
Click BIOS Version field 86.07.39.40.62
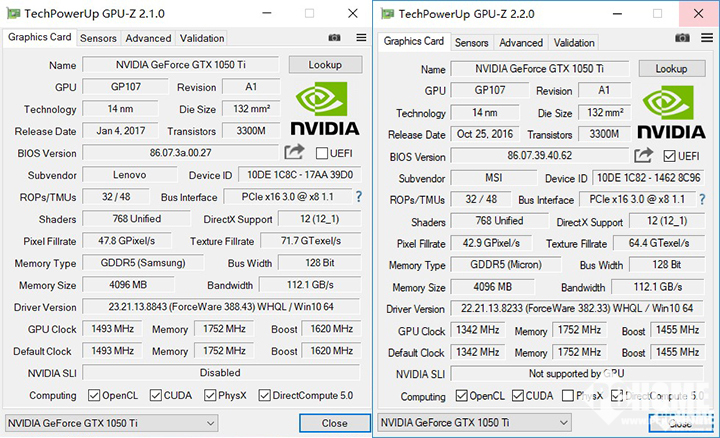tap(540, 156)
